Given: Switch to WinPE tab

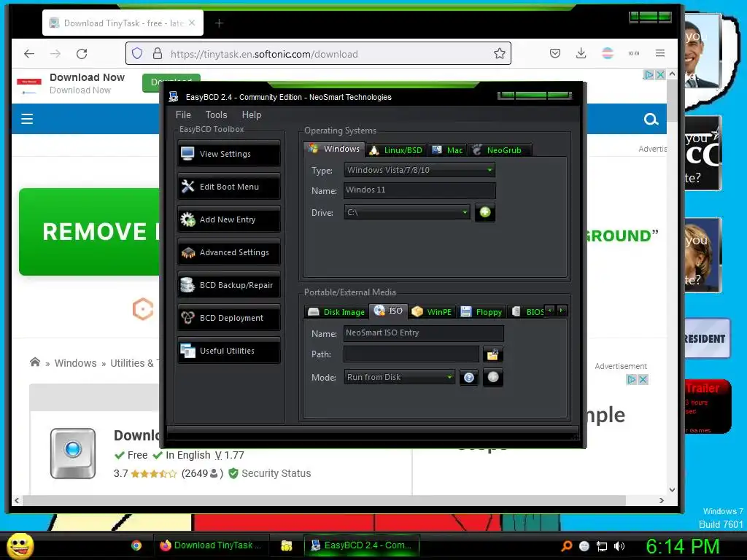Looking at the screenshot, I should pyautogui.click(x=432, y=312).
